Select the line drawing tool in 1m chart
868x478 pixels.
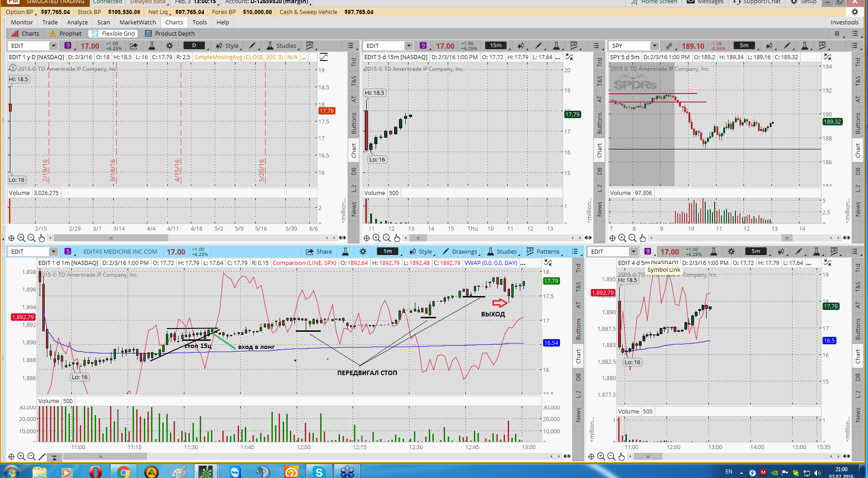click(42, 456)
